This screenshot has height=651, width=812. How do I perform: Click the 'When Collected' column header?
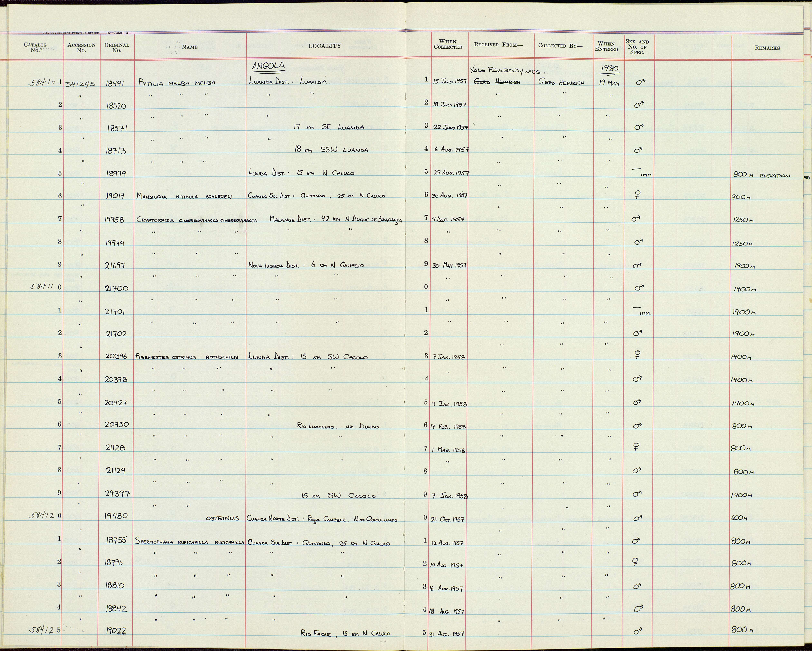[448, 44]
